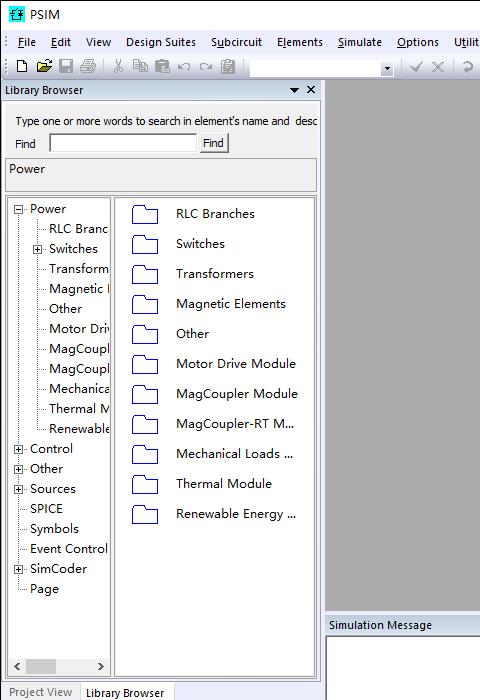Open the Magnetic Elements folder icon

click(x=145, y=304)
